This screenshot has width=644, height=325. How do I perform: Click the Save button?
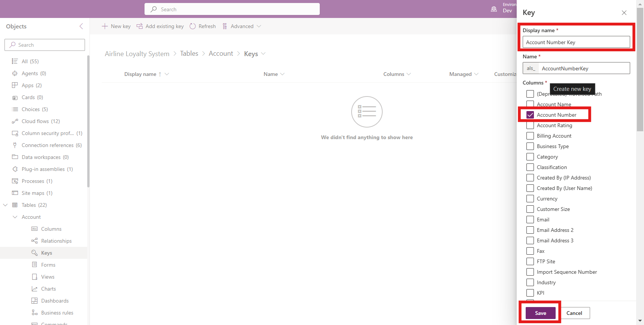540,313
